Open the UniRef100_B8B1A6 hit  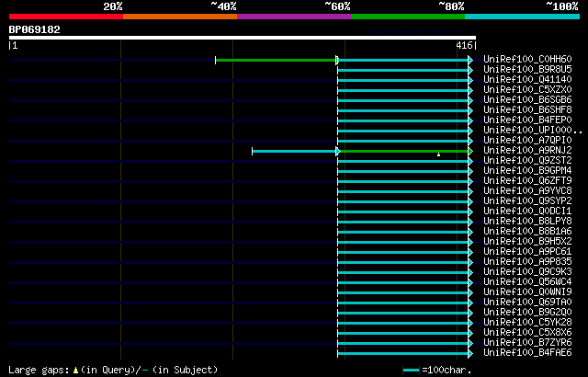[527, 232]
